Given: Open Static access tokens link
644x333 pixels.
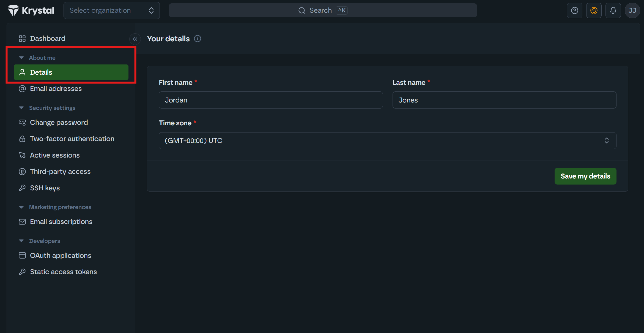Looking at the screenshot, I should coord(63,272).
